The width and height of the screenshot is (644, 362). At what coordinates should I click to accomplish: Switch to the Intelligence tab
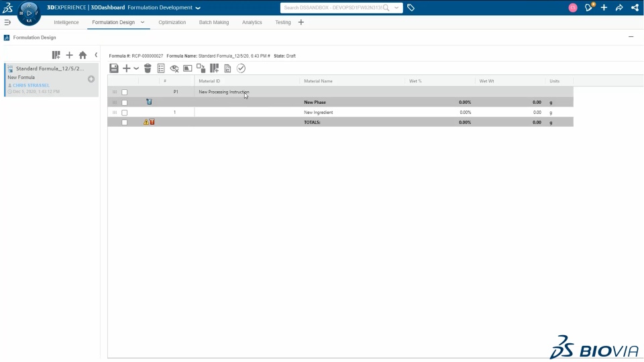[66, 22]
